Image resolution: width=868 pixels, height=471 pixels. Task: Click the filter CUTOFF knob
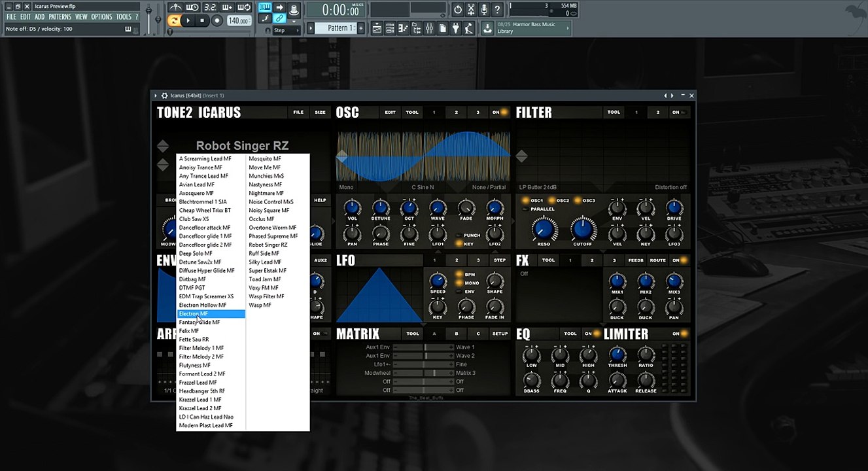(582, 228)
